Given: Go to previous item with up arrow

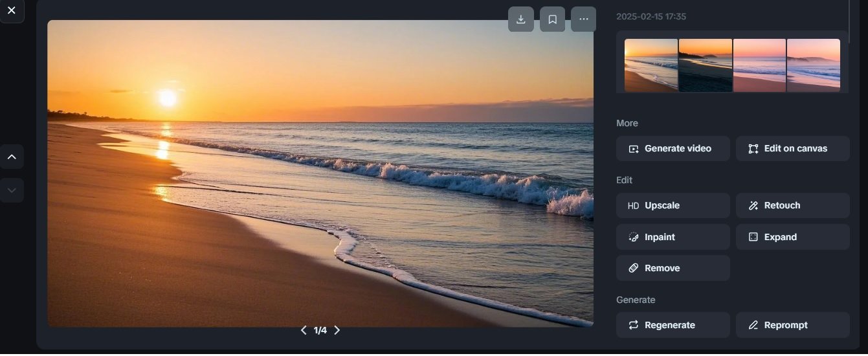Looking at the screenshot, I should point(12,157).
